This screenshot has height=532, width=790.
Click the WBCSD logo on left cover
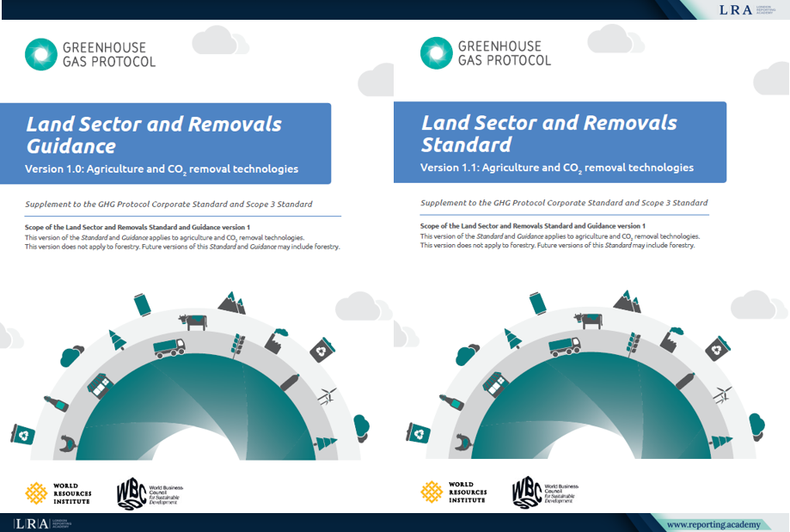tap(150, 494)
